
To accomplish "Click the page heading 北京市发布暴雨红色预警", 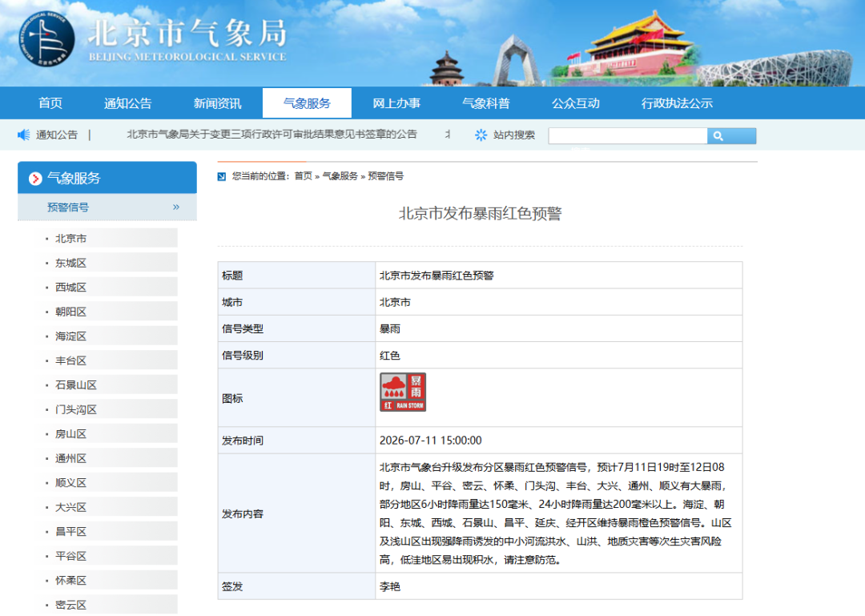I will [480, 214].
